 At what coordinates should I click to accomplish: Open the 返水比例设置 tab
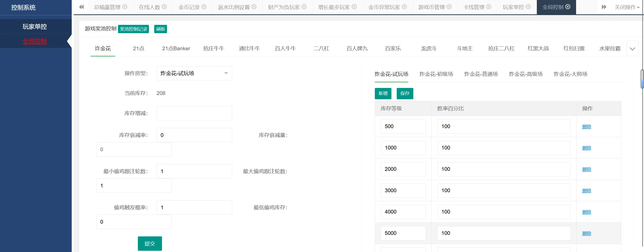tap(234, 7)
